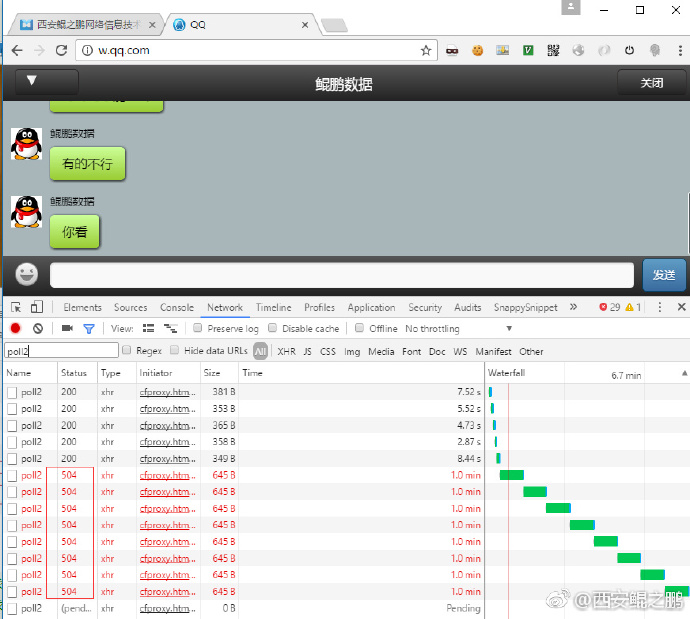Click the green V extension icon
Screen dimensions: 690x619
pyautogui.click(x=528, y=51)
